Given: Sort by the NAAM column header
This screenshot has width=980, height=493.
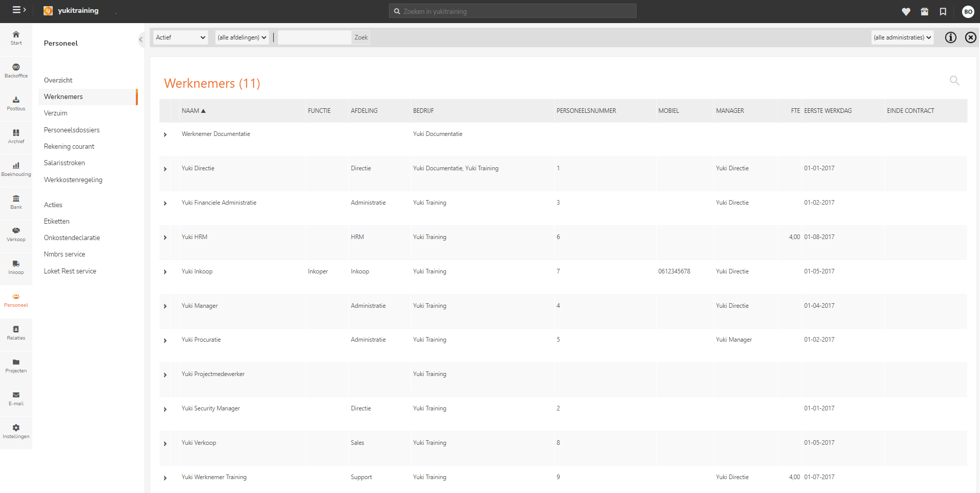Looking at the screenshot, I should [x=193, y=111].
